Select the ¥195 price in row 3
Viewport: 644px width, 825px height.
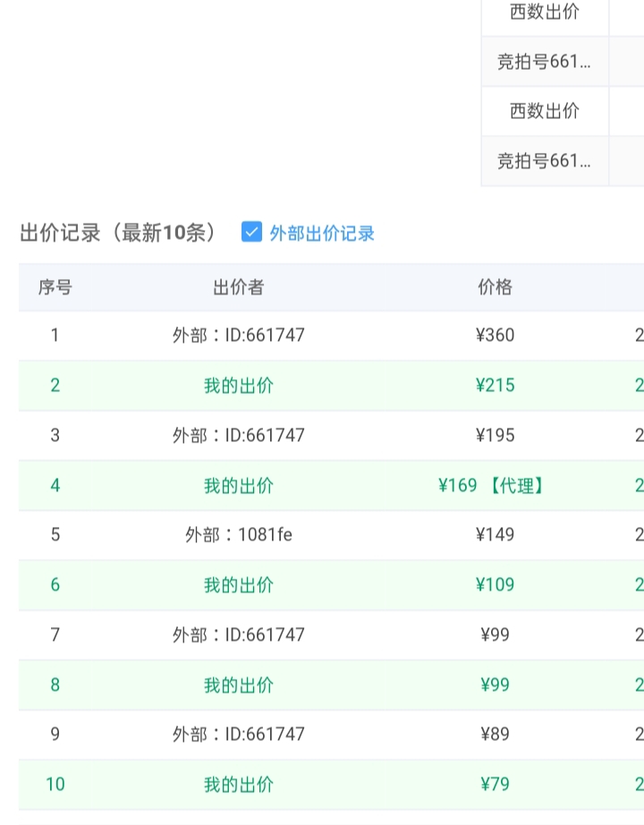tap(495, 436)
